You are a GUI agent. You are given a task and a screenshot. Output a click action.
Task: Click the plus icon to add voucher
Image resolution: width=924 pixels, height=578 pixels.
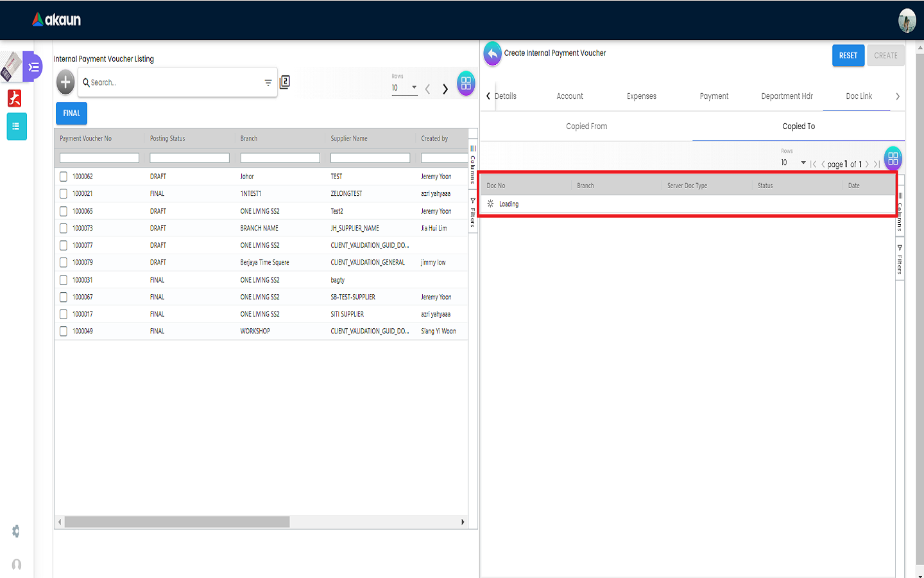coord(65,82)
